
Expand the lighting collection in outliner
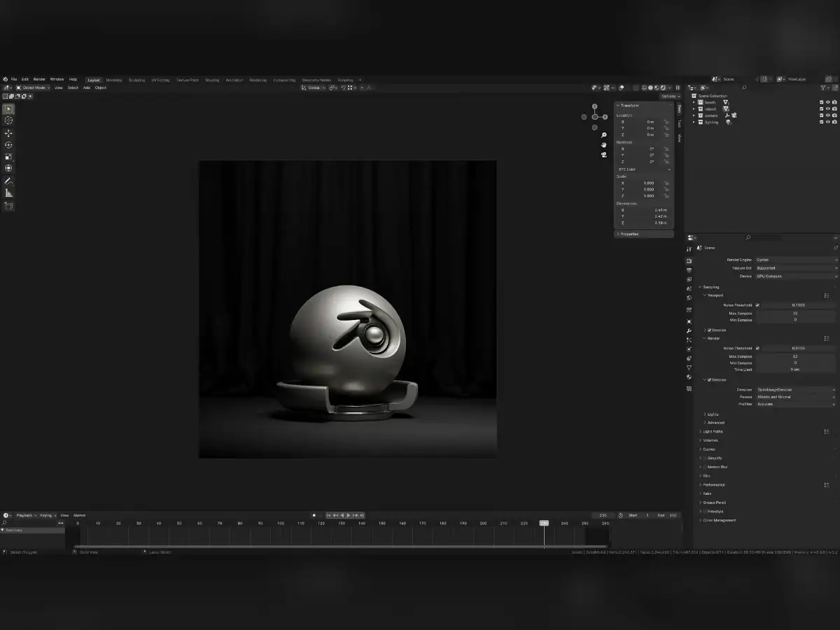tap(694, 122)
